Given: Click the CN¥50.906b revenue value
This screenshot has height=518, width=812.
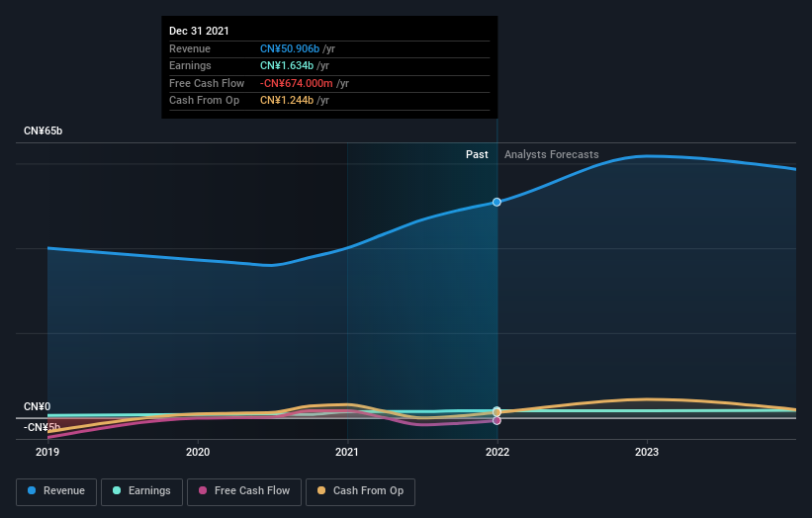Looking at the screenshot, I should click(290, 48).
